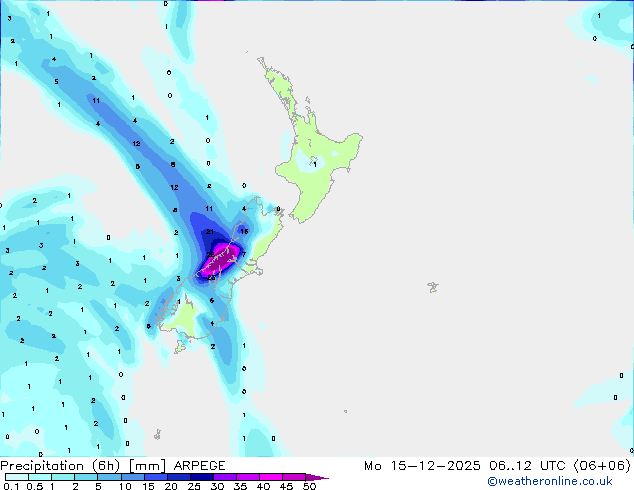This screenshot has height=490, width=634.
Task: Click the Stewart Island outline south of South Island
Action: [x=180, y=347]
